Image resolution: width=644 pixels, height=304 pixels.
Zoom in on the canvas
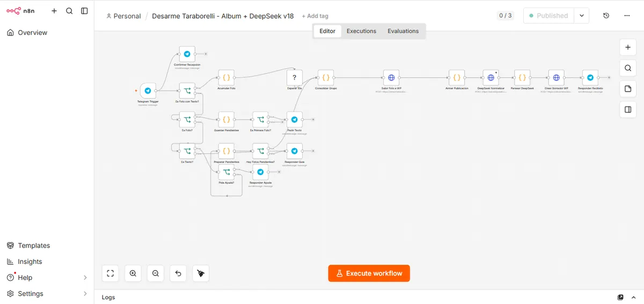point(133,273)
